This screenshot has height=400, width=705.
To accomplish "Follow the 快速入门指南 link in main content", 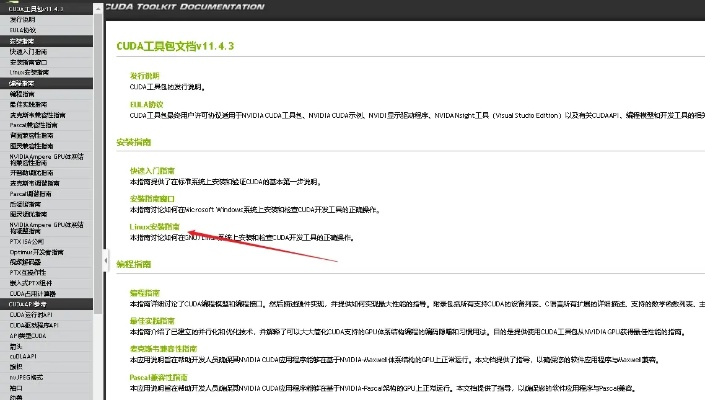I will coord(151,170).
